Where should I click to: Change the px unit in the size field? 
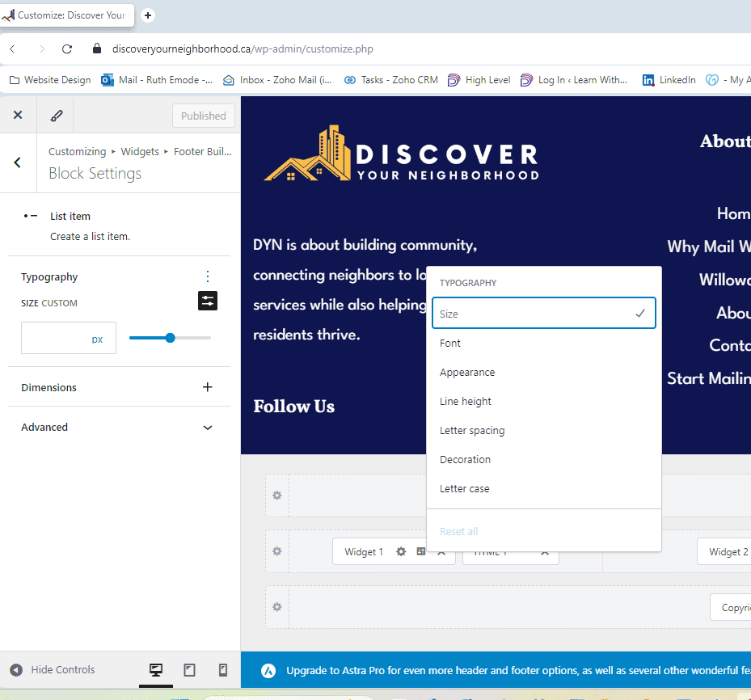pyautogui.click(x=98, y=339)
